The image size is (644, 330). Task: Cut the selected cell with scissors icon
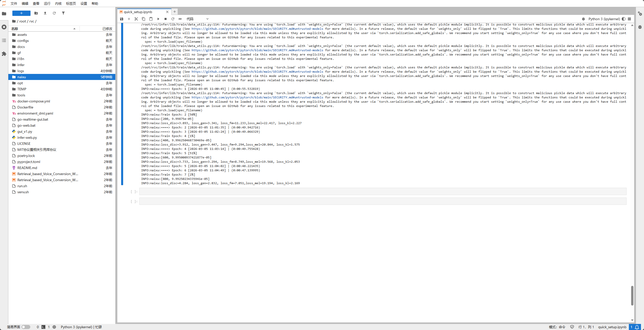pos(136,19)
